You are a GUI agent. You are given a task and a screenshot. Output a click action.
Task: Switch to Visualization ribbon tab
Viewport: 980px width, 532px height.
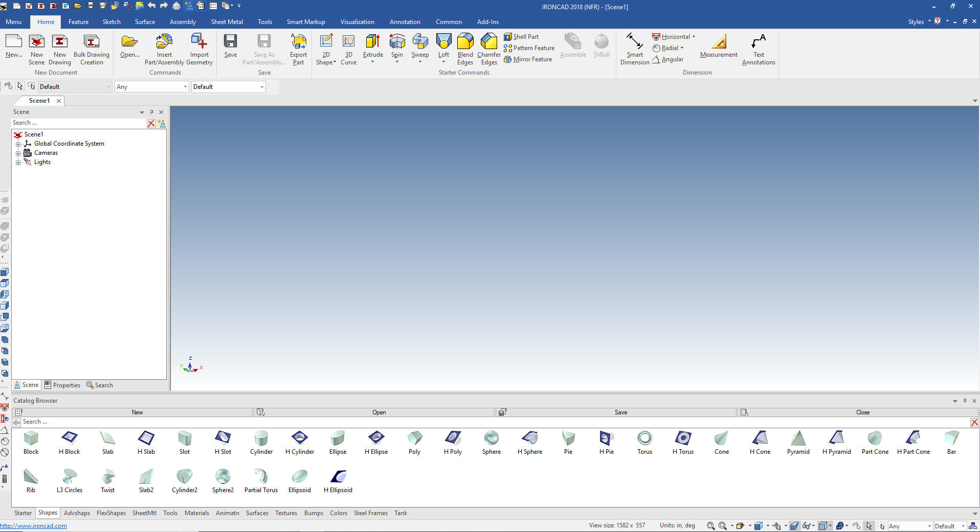357,22
